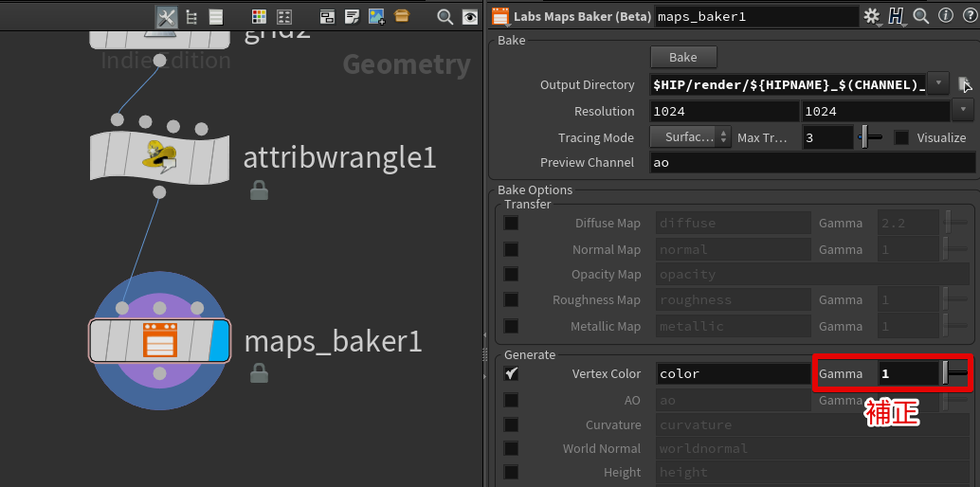Click the Houdini H defaults icon
Viewport: 980px width, 487px height.
[x=897, y=15]
